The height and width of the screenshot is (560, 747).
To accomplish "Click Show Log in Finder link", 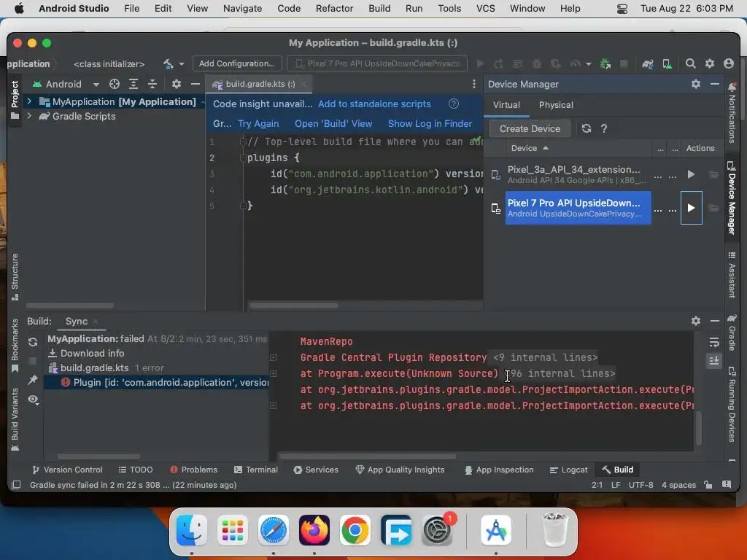I will (x=430, y=124).
